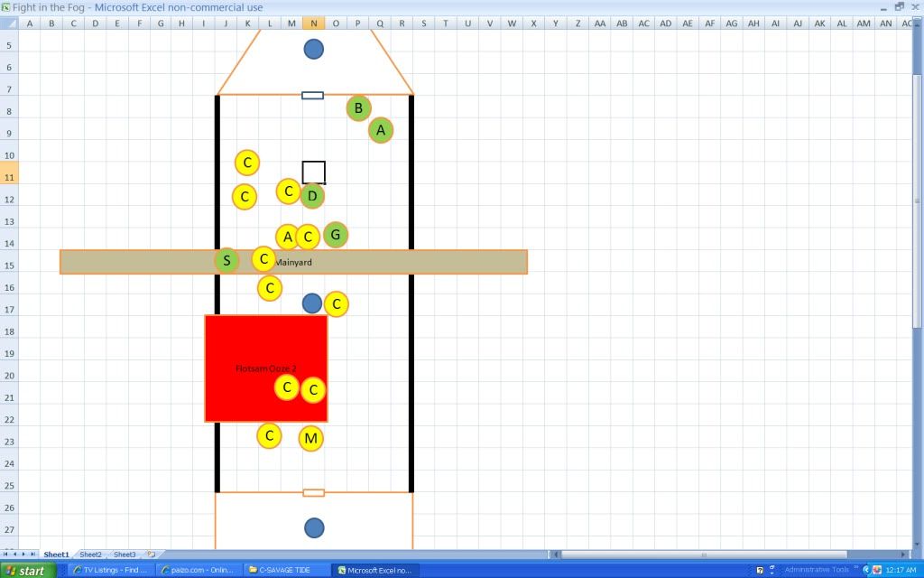Select the yellow C circle in row 16

[x=270, y=288]
